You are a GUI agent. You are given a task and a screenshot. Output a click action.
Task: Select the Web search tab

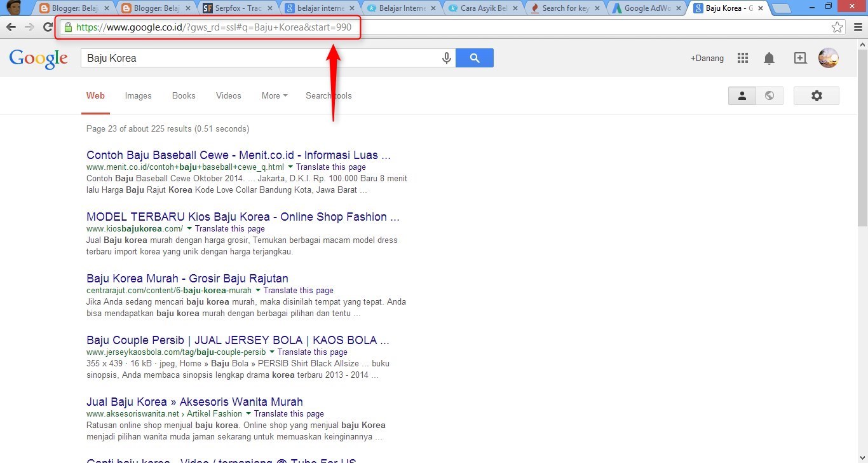[x=95, y=95]
